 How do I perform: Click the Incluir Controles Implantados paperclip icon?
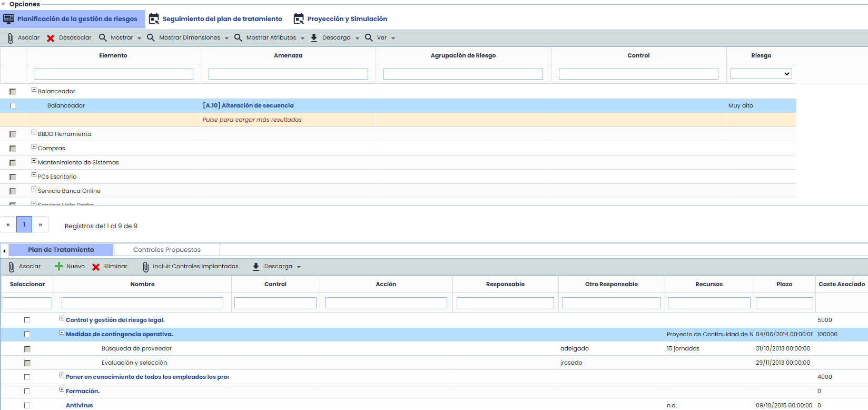[145, 267]
